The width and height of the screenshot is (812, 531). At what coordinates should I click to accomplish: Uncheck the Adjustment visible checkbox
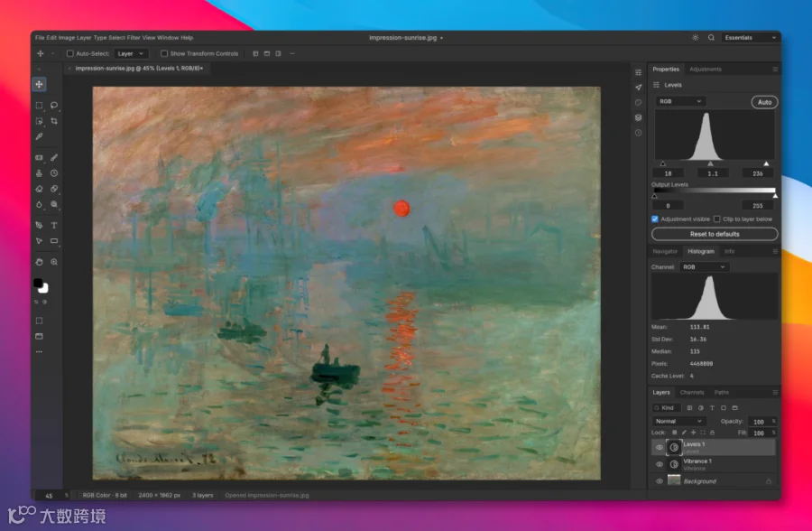coord(655,219)
